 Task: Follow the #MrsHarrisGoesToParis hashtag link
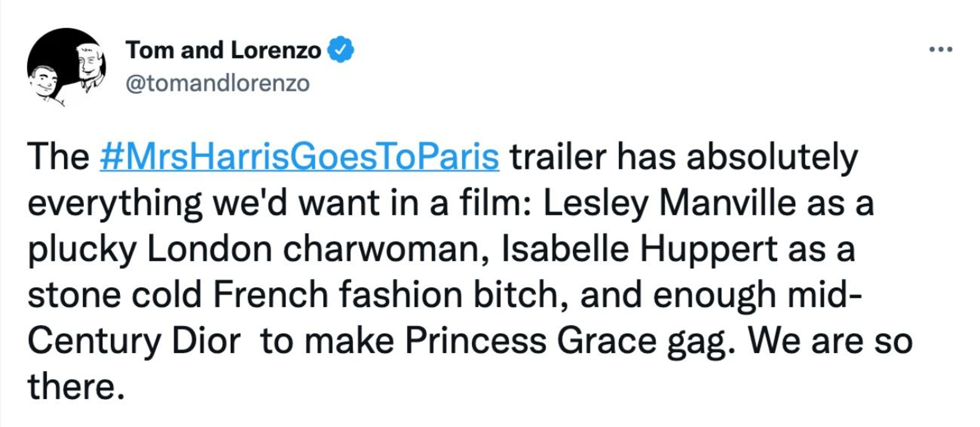tap(299, 157)
